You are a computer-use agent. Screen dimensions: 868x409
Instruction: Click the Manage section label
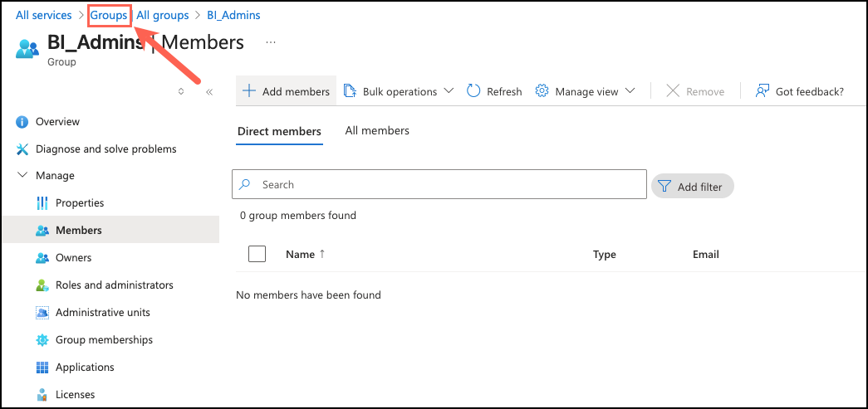tap(55, 176)
